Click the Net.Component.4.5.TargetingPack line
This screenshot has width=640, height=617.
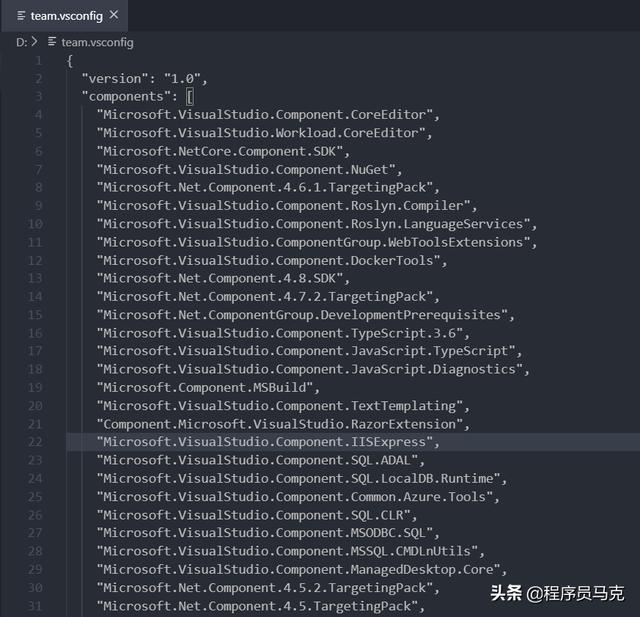pyautogui.click(x=261, y=606)
